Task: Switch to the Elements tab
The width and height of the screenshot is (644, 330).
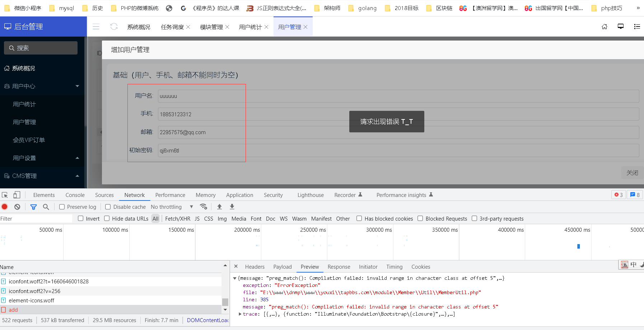Action: [x=44, y=195]
